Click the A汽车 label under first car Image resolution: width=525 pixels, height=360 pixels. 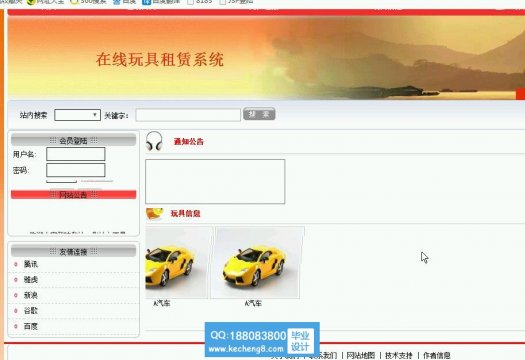click(162, 303)
